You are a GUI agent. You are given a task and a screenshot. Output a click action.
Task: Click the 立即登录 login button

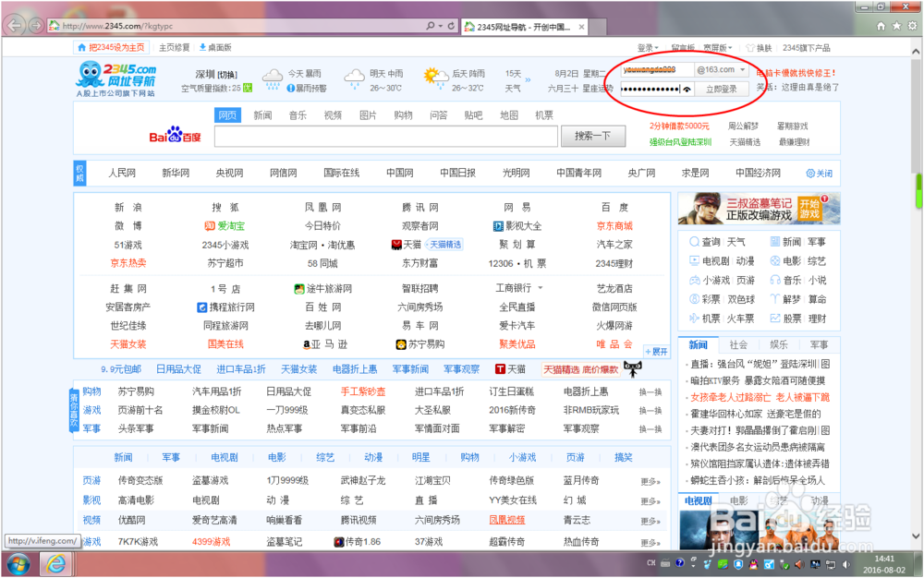(x=722, y=89)
